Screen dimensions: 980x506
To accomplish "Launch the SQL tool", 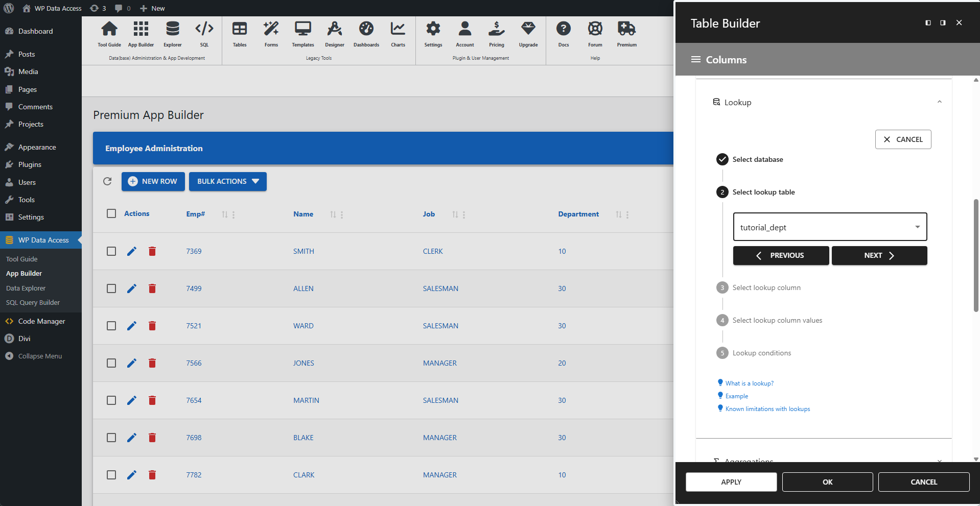I will point(204,34).
